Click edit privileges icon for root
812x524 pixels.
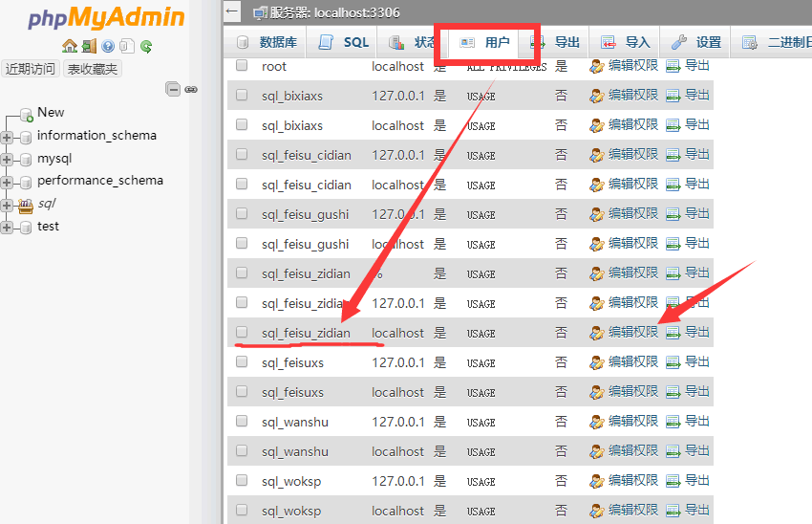(x=596, y=66)
